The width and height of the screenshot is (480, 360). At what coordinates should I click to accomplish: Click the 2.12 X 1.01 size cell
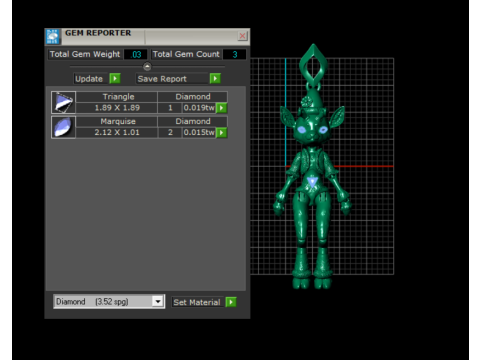coord(117,132)
